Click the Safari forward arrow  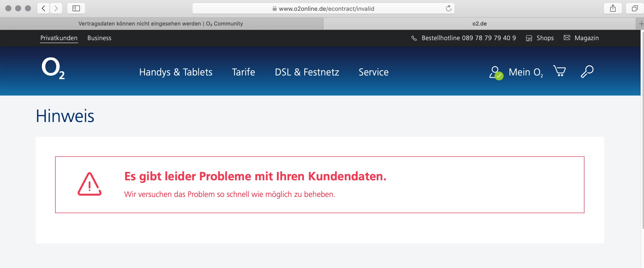coord(56,9)
